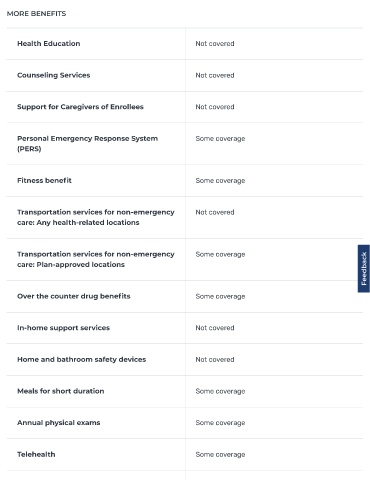This screenshot has height=480, width=370.
Task: Click the Counseling Services label
Action: (x=54, y=75)
